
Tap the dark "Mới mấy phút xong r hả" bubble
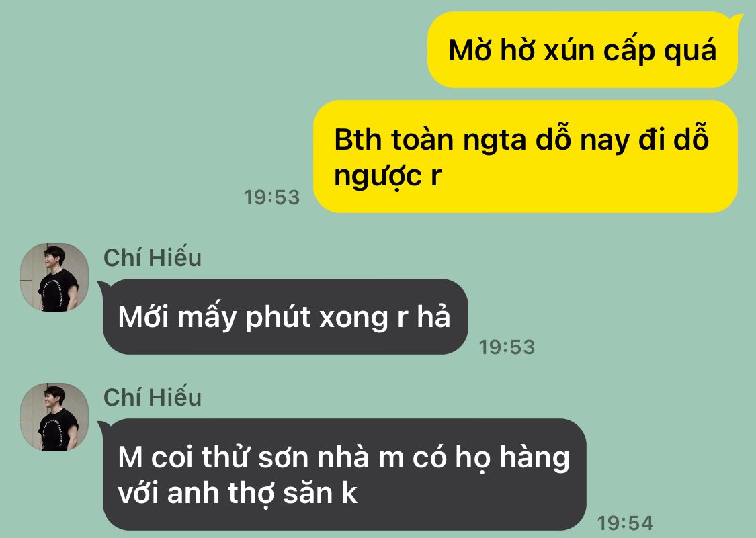click(x=283, y=317)
